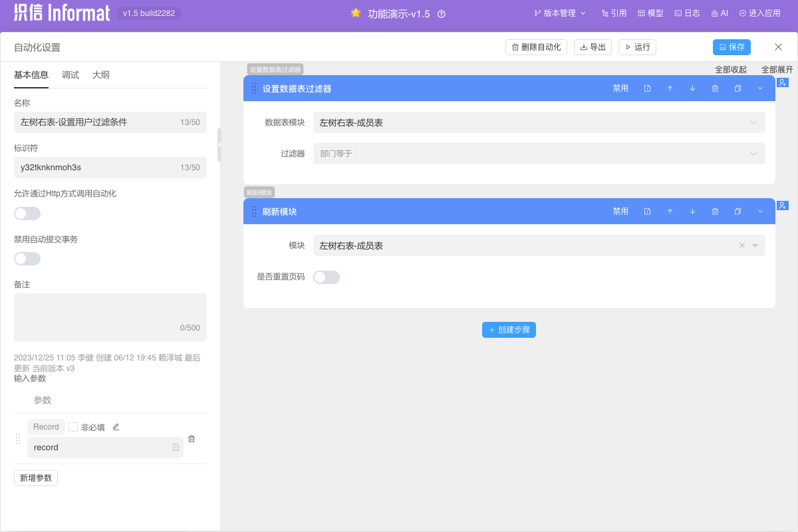This screenshot has height=532, width=798.
Task: Move 设置数据表过滤器 step down with arrow icon
Action: [x=692, y=88]
